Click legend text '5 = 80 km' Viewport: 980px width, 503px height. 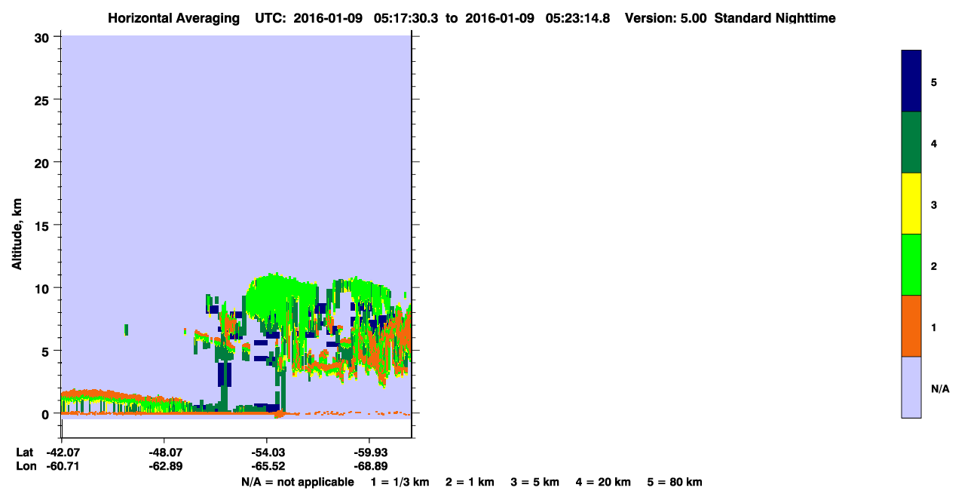tap(675, 482)
